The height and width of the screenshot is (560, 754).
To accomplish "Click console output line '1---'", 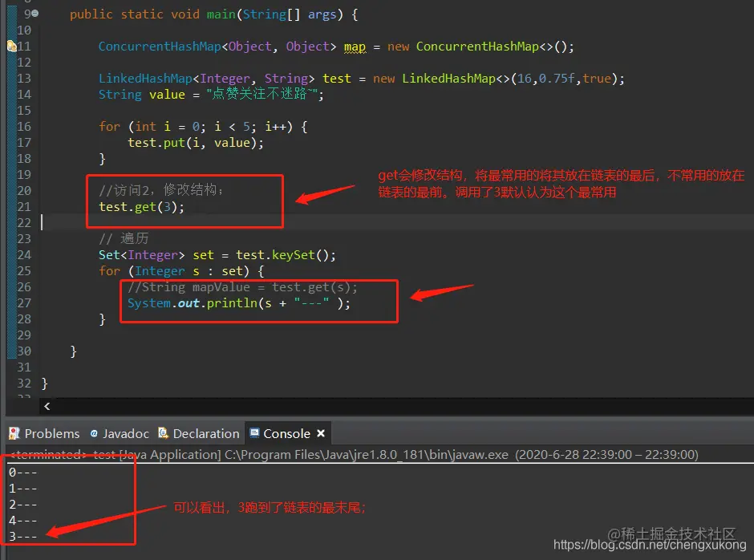I will click(x=22, y=489).
